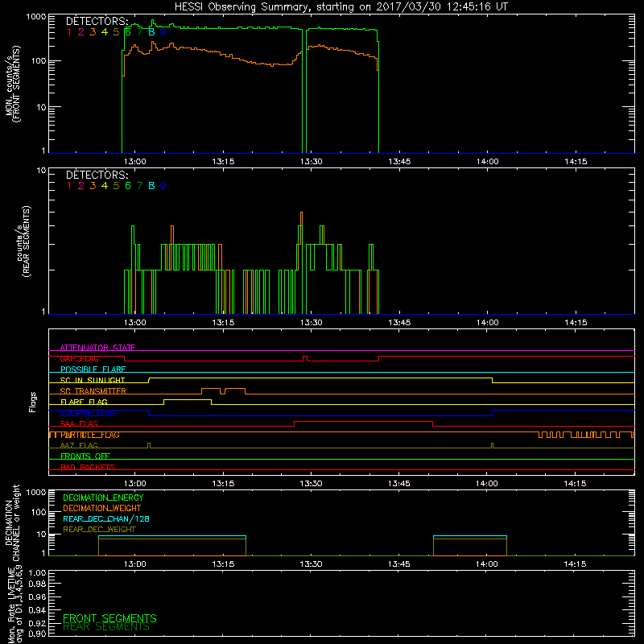Click the 0.98 tick on livetime y-axis
Screen dimensions: 644x644
[37, 584]
